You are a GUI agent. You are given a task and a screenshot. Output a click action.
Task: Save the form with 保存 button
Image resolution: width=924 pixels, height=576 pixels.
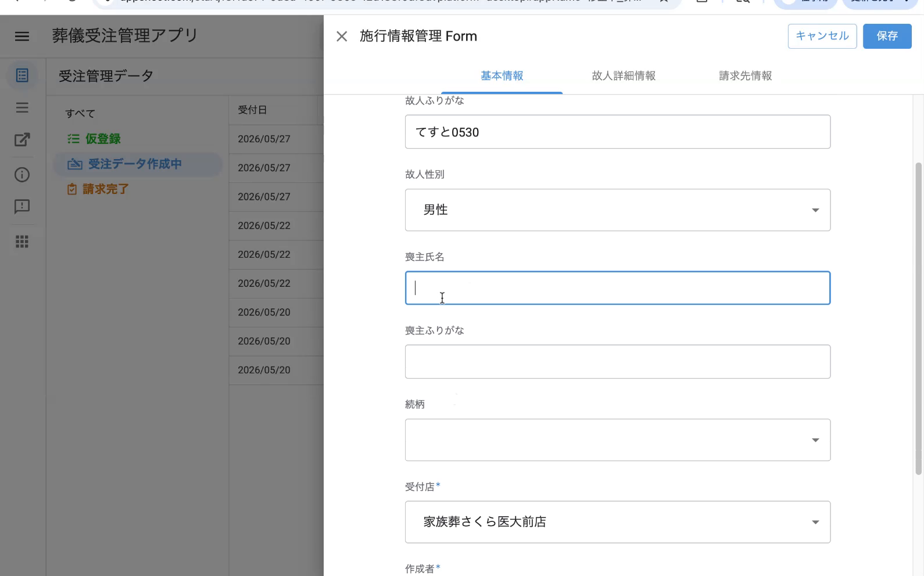pyautogui.click(x=887, y=36)
